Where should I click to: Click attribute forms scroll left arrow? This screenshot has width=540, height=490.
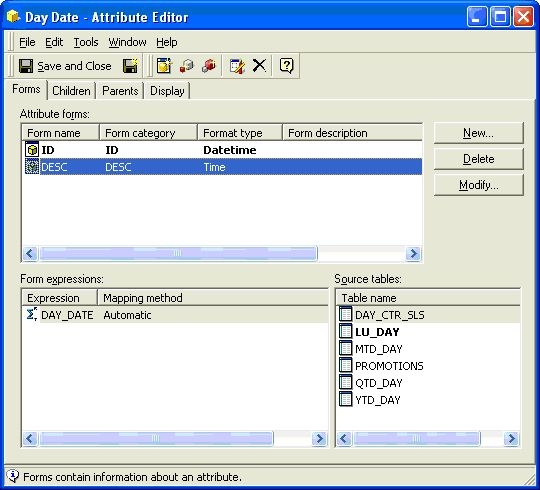(30, 253)
